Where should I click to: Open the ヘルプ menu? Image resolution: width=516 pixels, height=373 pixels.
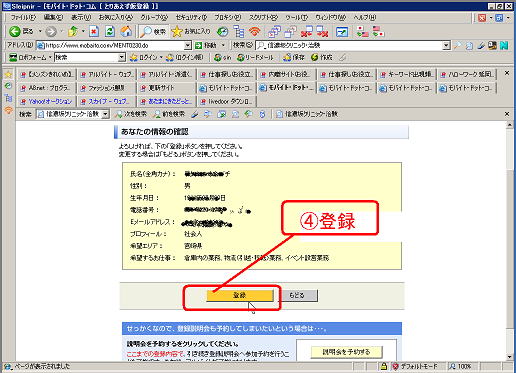[x=365, y=17]
